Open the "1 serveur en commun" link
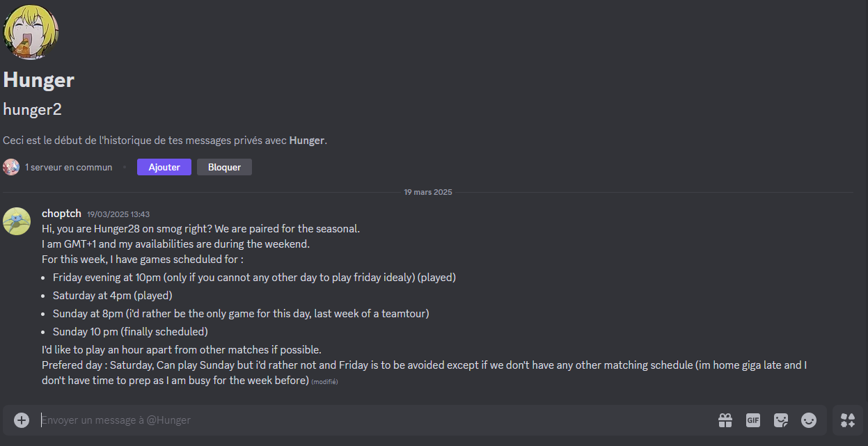Image resolution: width=868 pixels, height=446 pixels. click(68, 167)
